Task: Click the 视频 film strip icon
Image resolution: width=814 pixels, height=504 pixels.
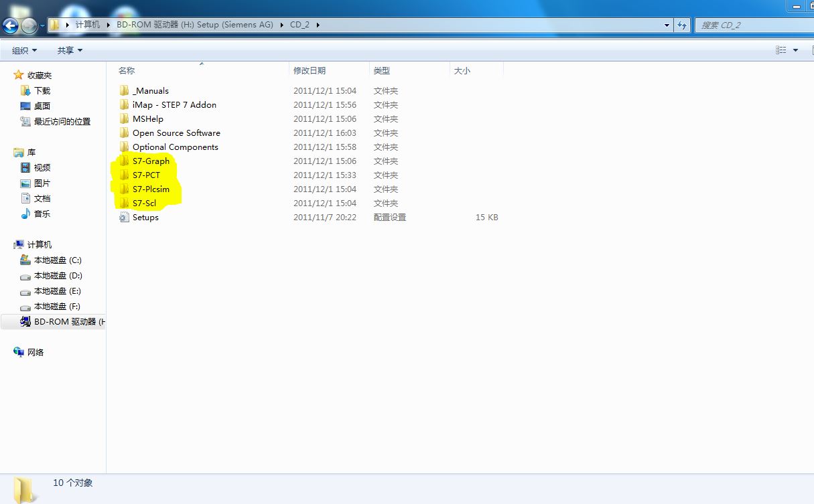Action: click(x=25, y=167)
